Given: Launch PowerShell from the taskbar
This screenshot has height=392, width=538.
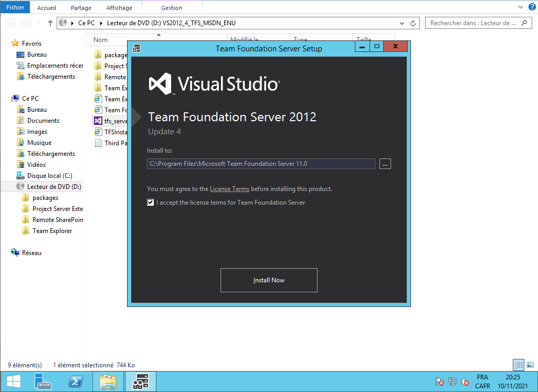Looking at the screenshot, I should [x=76, y=382].
